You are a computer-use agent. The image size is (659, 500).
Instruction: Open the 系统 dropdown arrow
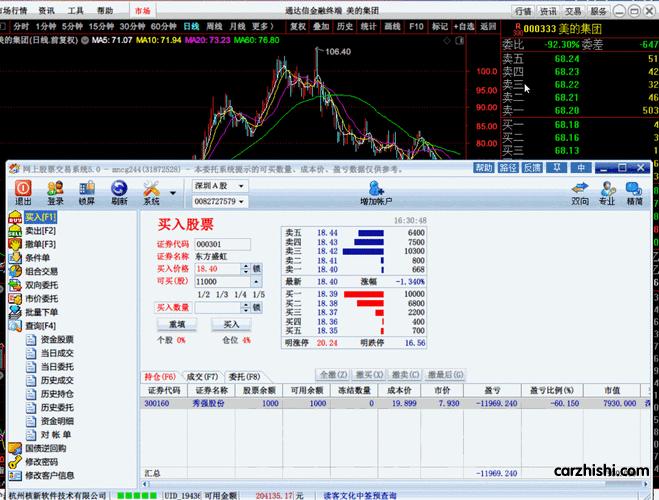(x=173, y=193)
